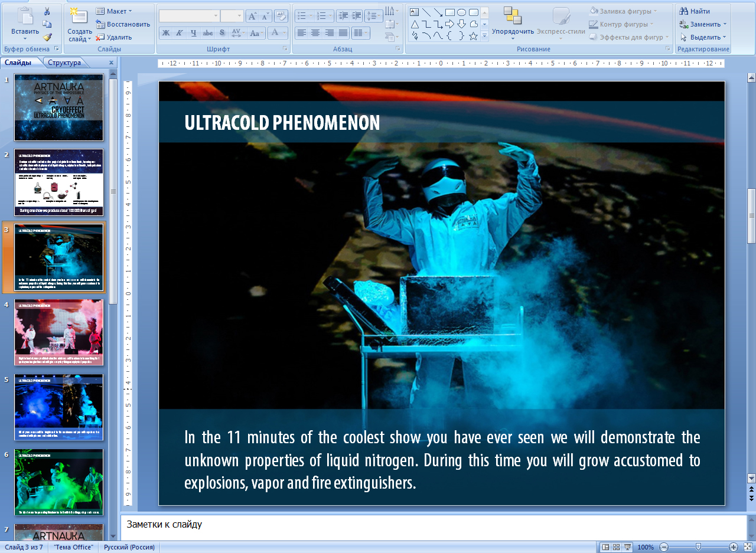Open the line spacing dropdown
The height and width of the screenshot is (553, 756).
click(x=373, y=17)
